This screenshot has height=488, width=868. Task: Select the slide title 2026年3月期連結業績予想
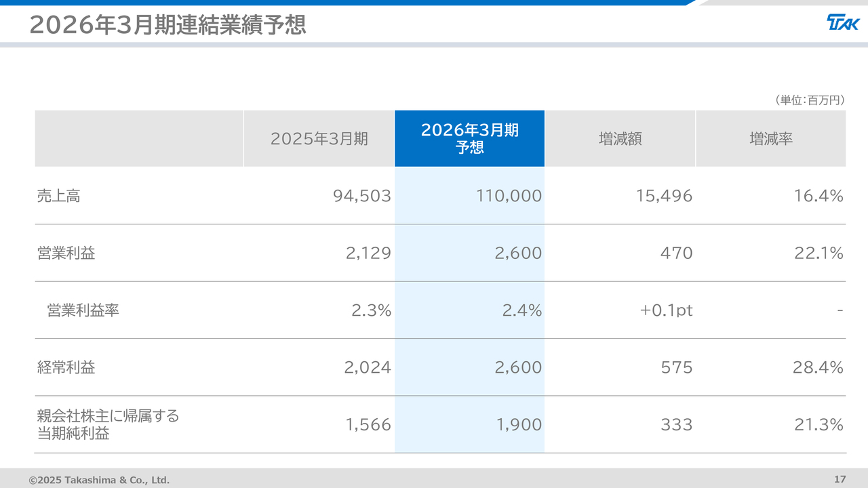tap(168, 24)
